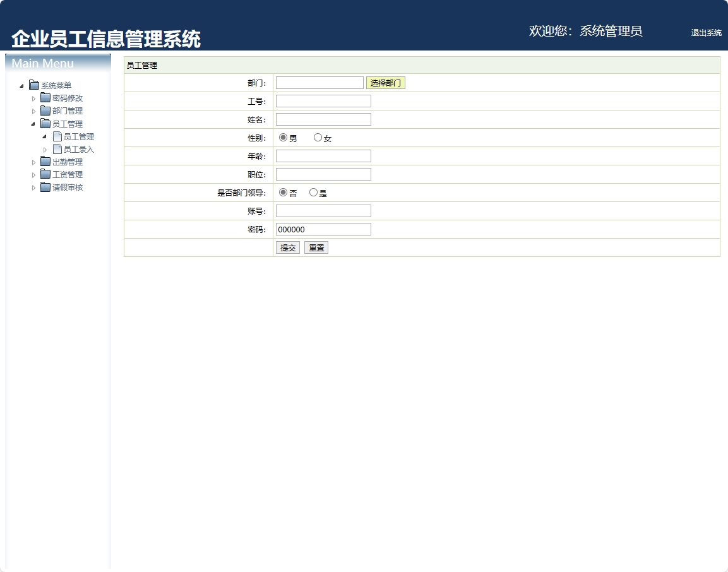Expand the 工资管理 tree node
The image size is (728, 572).
click(34, 174)
